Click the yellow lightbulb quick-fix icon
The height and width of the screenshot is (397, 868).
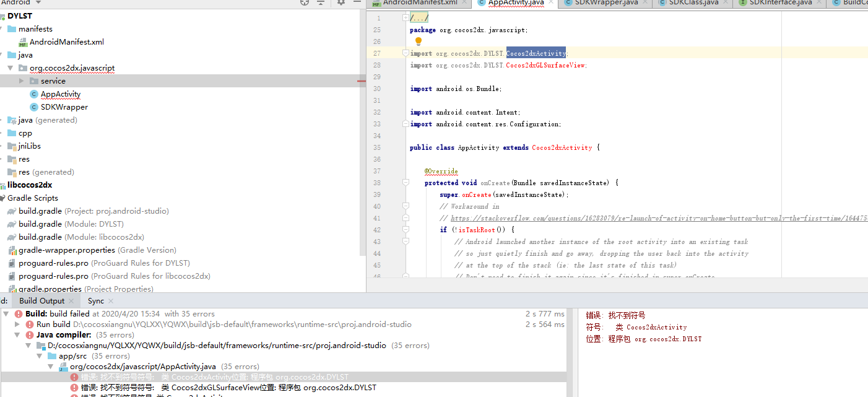coord(418,41)
